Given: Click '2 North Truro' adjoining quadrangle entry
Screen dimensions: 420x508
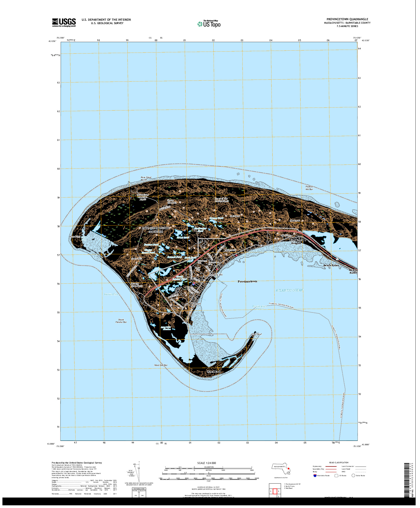Looking at the screenshot, I should (289, 486).
